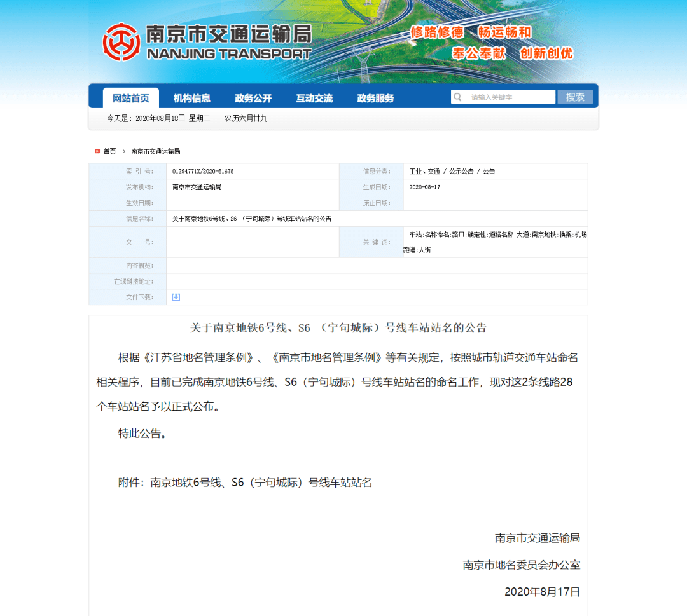This screenshot has width=687, height=616.
Task: Open the 互动交流 menu
Action: tap(314, 98)
